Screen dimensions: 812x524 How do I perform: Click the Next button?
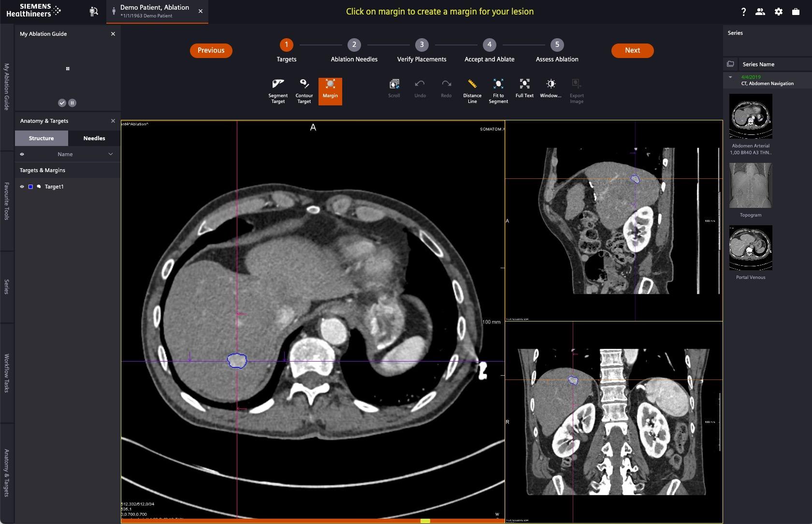(x=632, y=50)
